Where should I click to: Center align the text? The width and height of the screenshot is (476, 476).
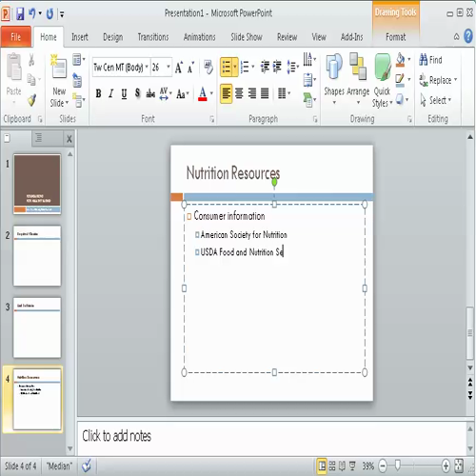coord(239,93)
